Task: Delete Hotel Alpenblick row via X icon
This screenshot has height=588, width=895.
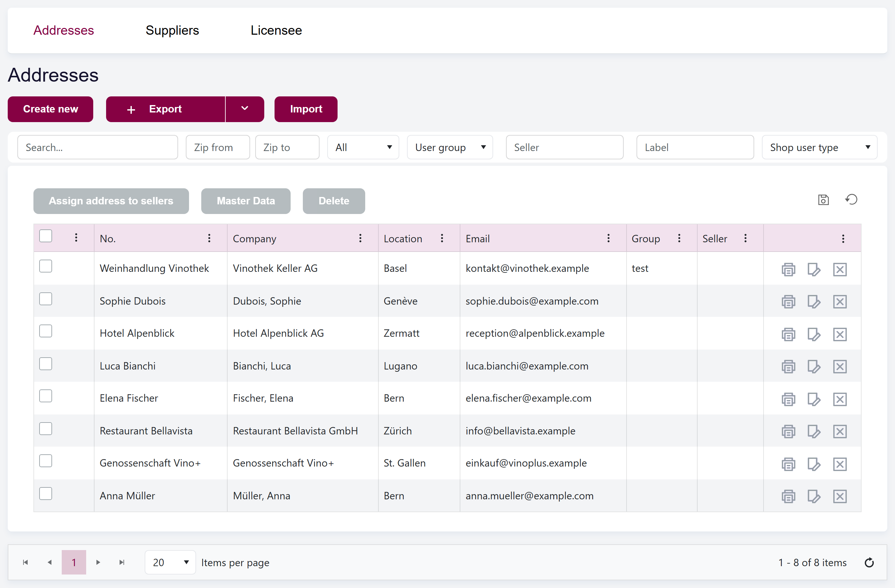Action: click(840, 334)
